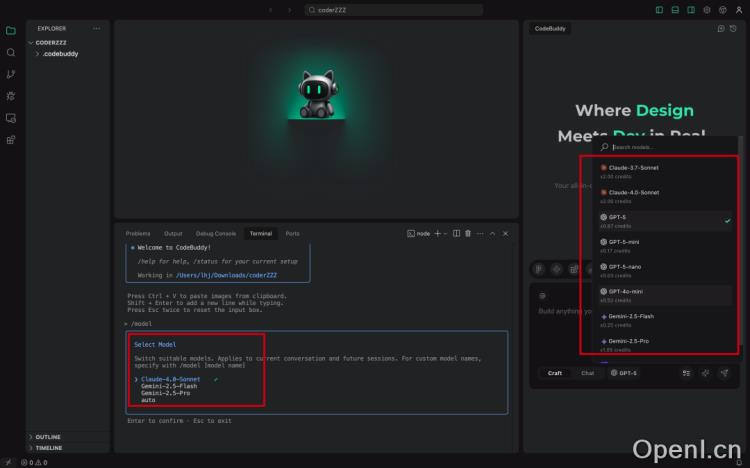Open the Remote Explorer monitor icon
The image size is (750, 468).
click(x=11, y=118)
